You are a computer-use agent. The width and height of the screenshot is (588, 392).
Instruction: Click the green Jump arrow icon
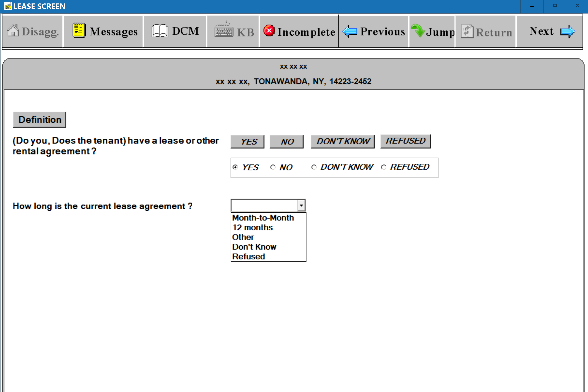pyautogui.click(x=418, y=31)
